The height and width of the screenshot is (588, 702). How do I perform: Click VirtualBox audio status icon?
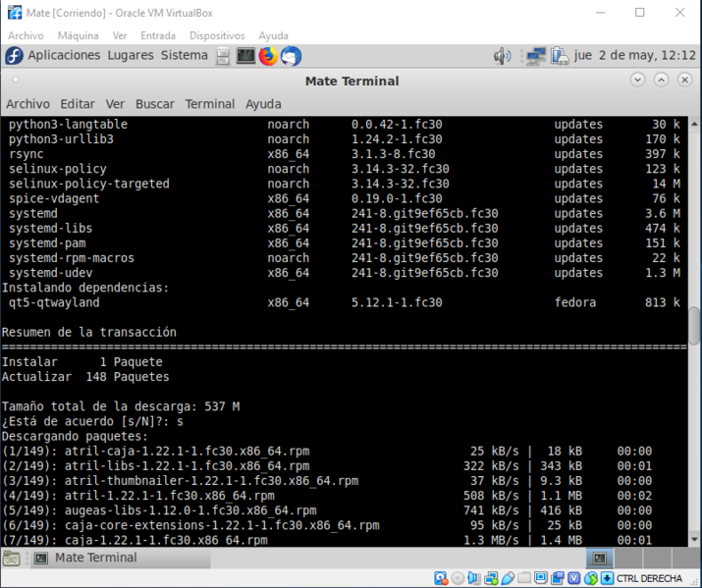(474, 578)
